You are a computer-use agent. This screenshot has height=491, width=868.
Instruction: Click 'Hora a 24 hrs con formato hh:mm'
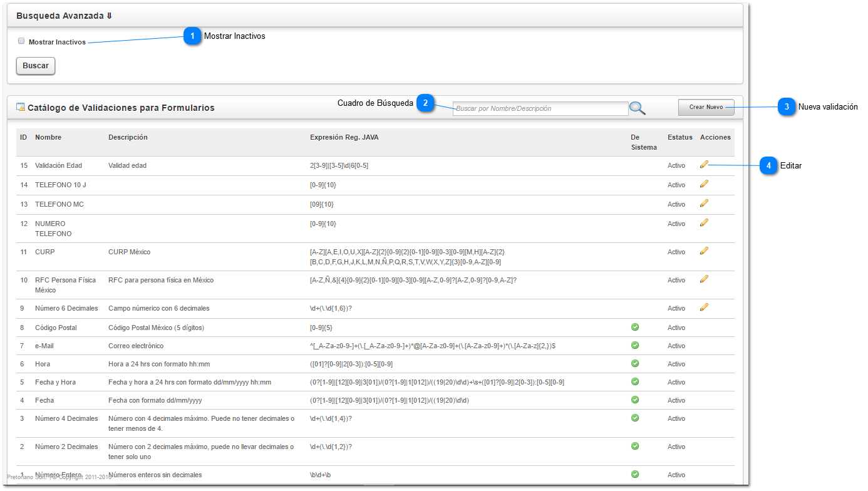click(x=159, y=364)
